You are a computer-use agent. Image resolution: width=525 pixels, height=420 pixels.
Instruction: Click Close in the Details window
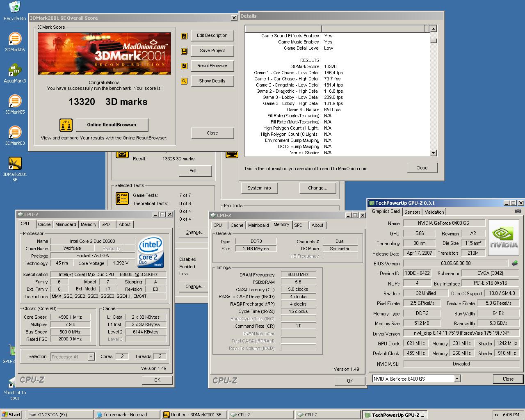tap(422, 168)
